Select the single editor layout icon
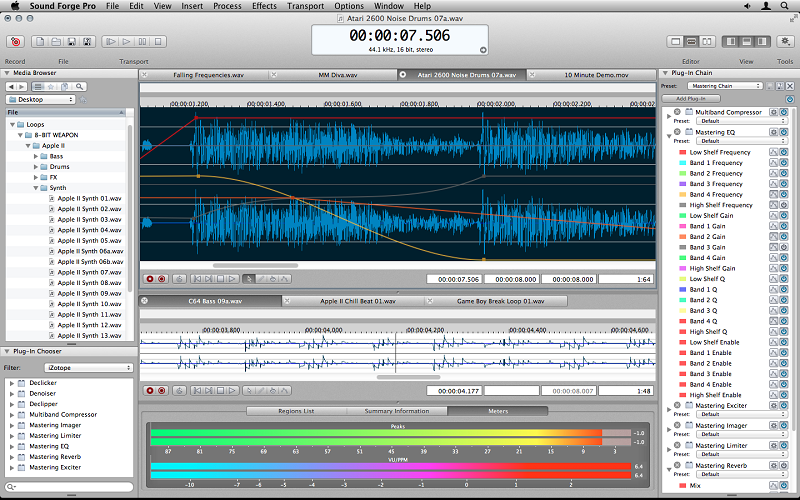This screenshot has width=800, height=500. (676, 41)
